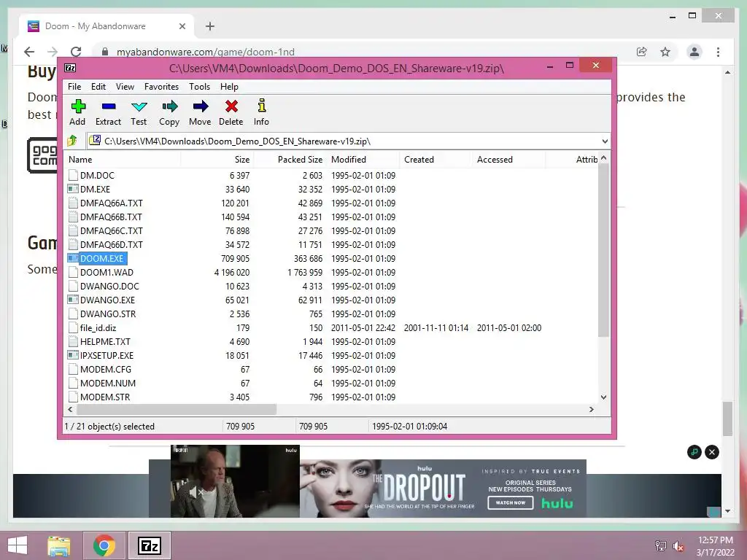Screen dimensions: 747x560
Task: Go up one folder level icon
Action: point(72,141)
